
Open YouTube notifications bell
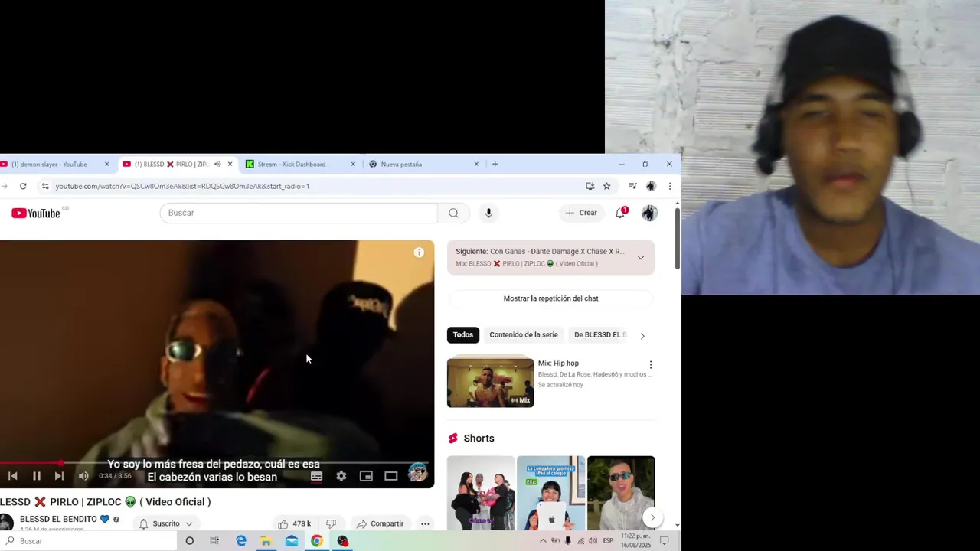click(620, 213)
